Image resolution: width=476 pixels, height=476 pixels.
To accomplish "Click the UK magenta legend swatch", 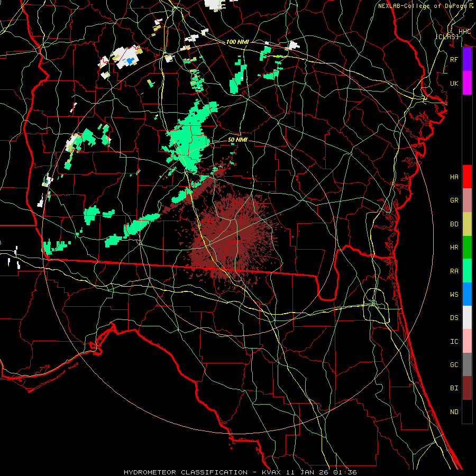I will 467,83.
